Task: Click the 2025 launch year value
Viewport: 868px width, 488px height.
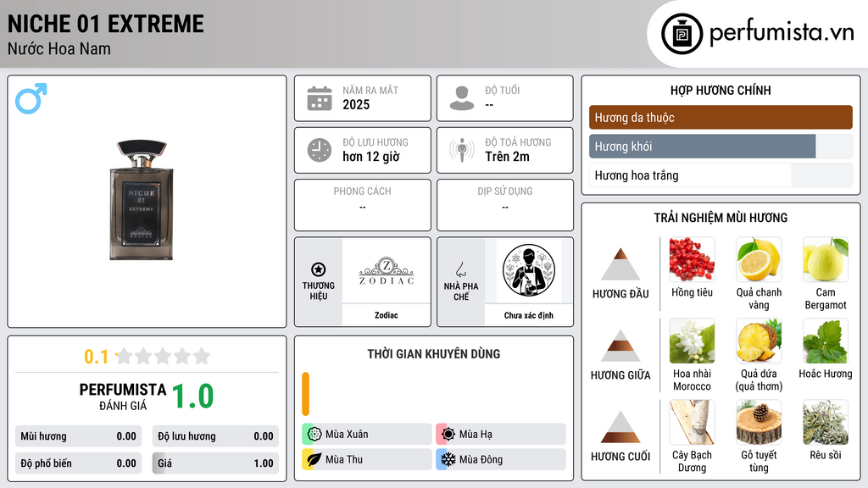Action: pos(356,104)
